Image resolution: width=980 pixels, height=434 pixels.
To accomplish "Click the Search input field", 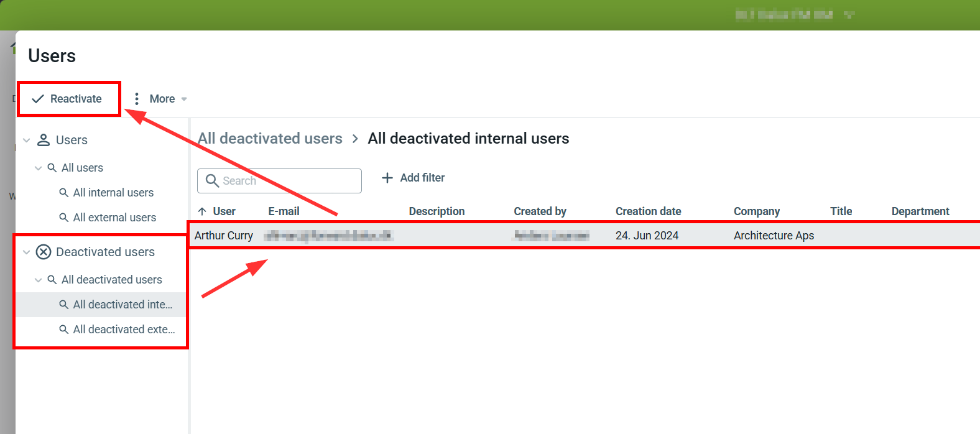I will (286, 181).
